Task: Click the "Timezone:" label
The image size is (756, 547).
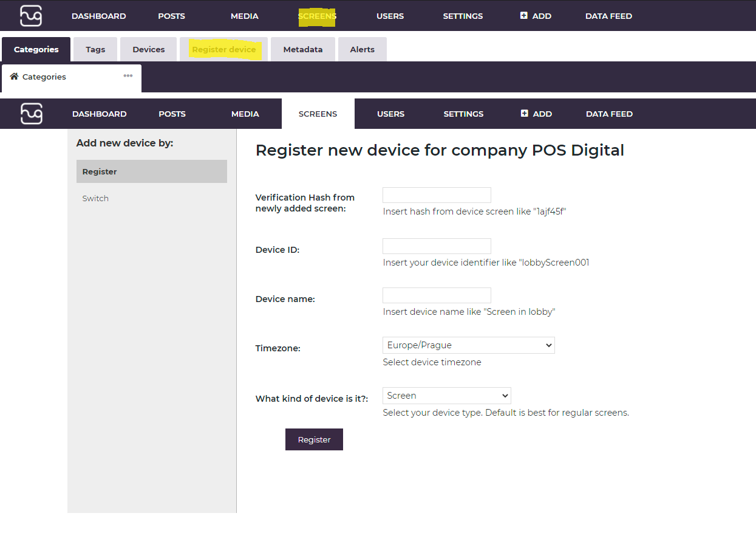Action: (x=278, y=348)
